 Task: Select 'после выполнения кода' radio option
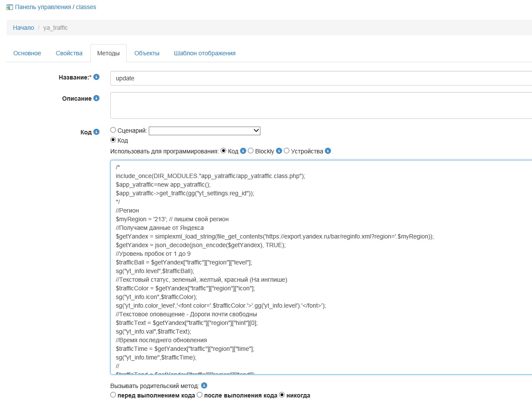pyautogui.click(x=199, y=395)
